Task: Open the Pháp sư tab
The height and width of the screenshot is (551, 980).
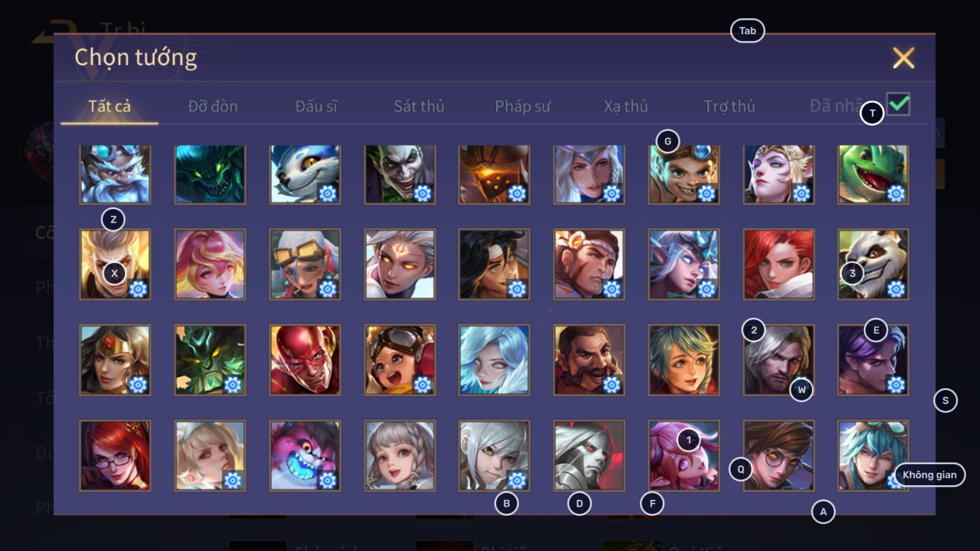Action: tap(523, 106)
